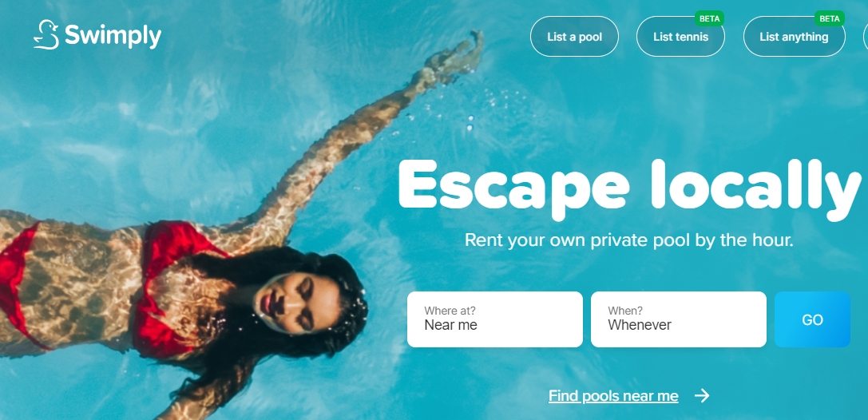
Task: Focus the Where at? location field
Action: 495,319
